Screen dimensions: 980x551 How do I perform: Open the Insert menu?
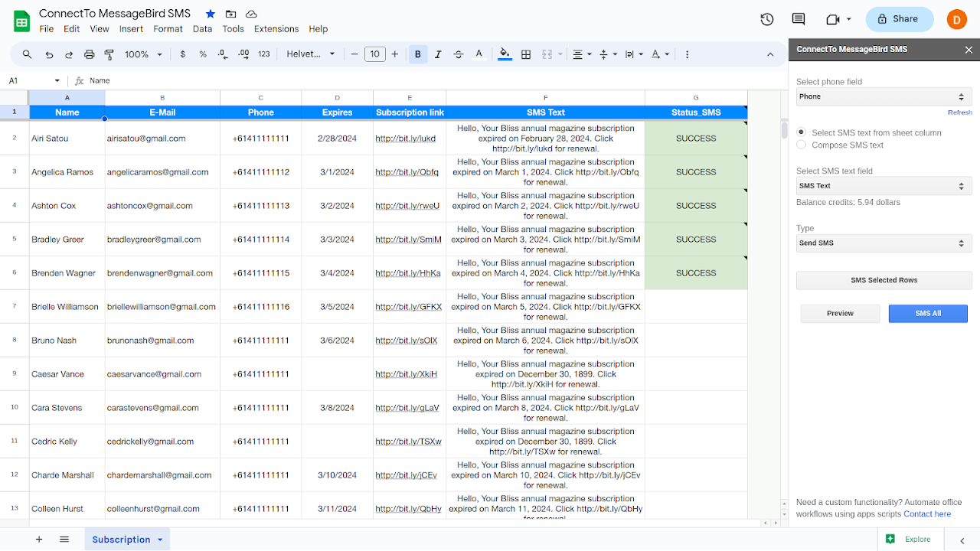(x=131, y=29)
